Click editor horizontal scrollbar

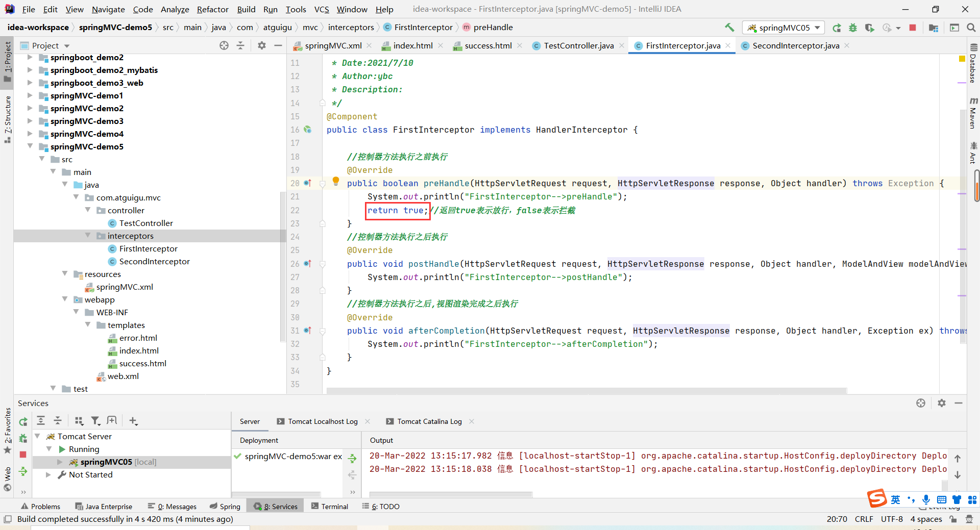click(x=586, y=391)
